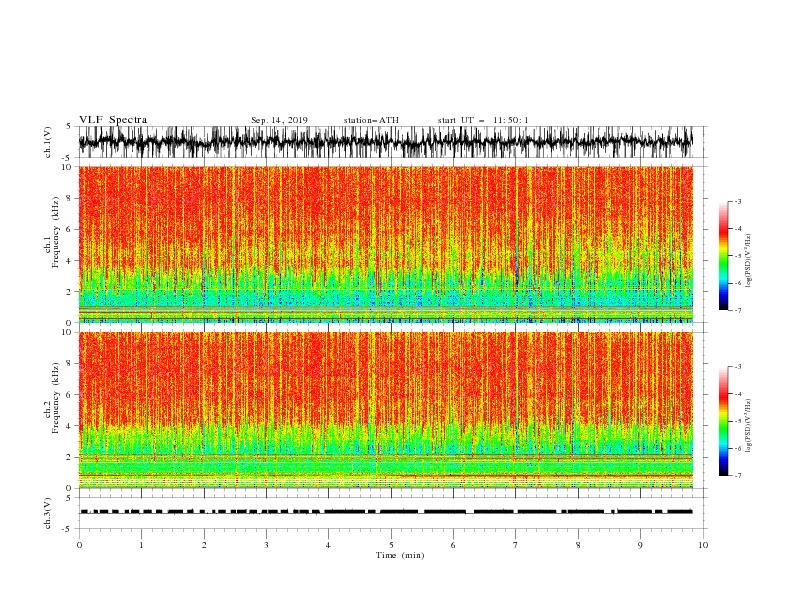Click the time axis tick label '10'

[x=703, y=545]
